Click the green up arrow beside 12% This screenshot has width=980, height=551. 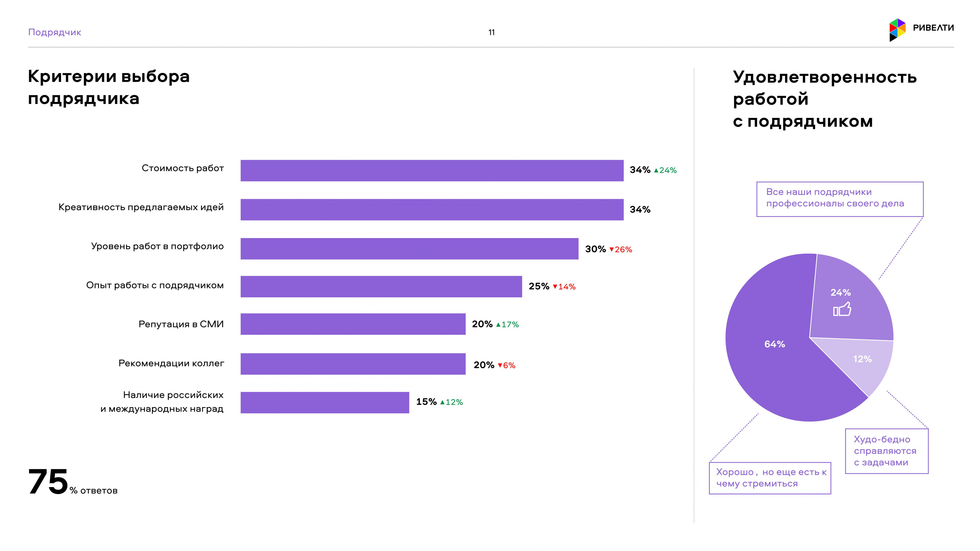point(442,402)
